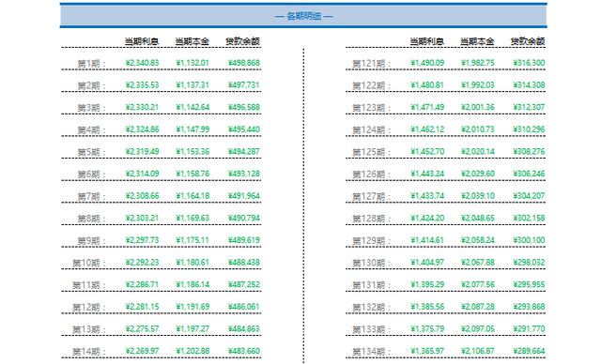Click interest value ¥2,330.21
Viewport: 601px width, 364px height.
[142, 107]
